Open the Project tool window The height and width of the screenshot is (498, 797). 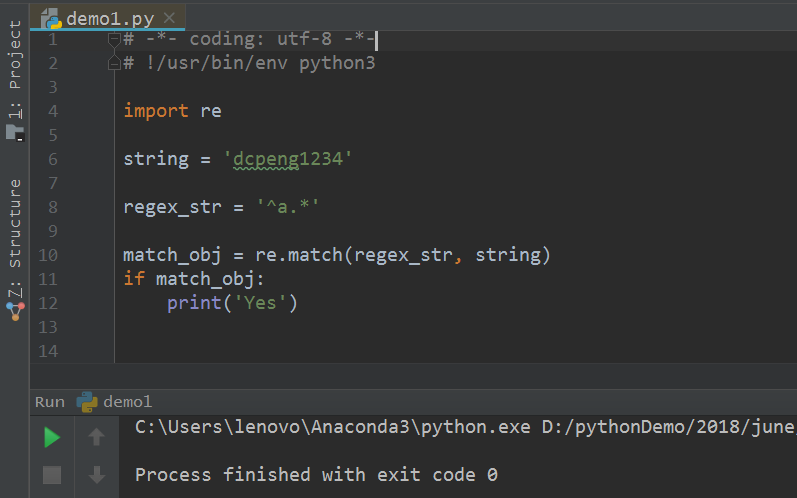pos(15,69)
